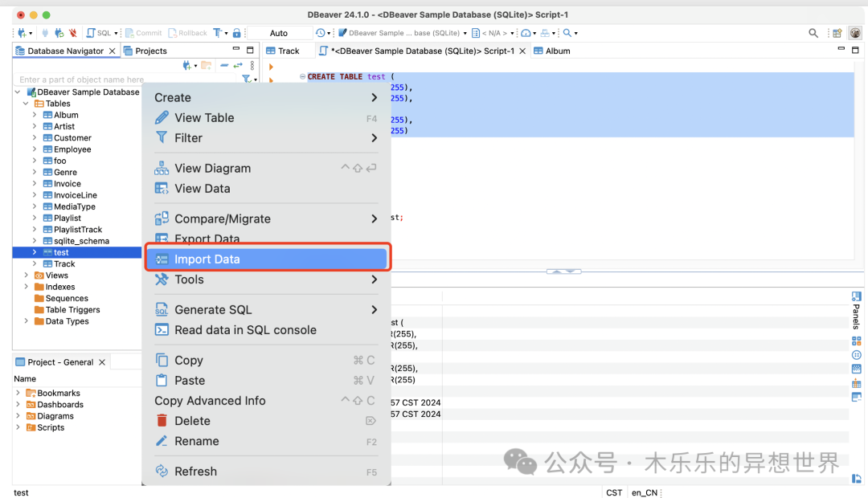The image size is (868, 498).
Task: Choose Read data in SQL console
Action: [266, 330]
